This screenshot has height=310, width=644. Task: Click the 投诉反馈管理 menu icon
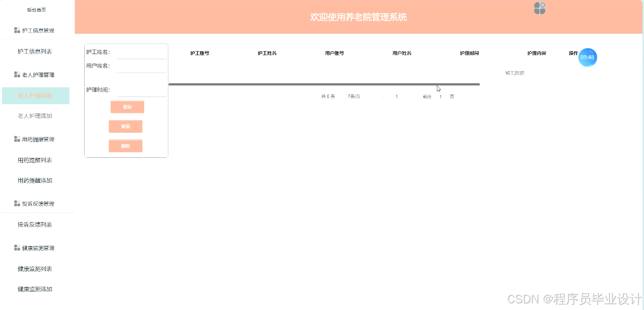coord(17,203)
